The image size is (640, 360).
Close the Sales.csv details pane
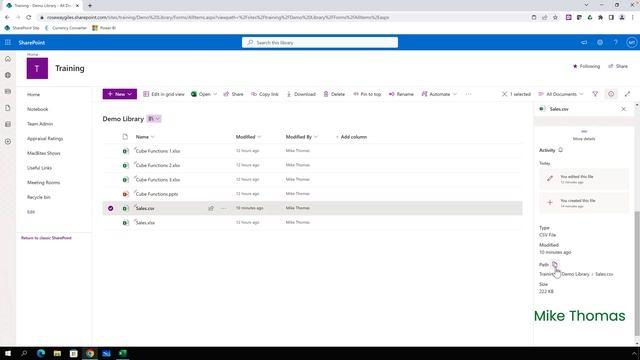click(x=623, y=109)
